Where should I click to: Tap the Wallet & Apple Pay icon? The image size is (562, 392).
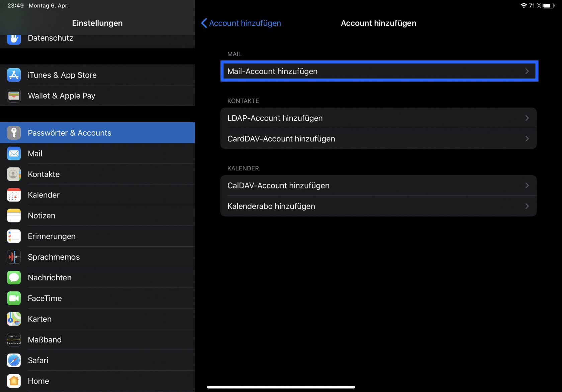point(14,96)
